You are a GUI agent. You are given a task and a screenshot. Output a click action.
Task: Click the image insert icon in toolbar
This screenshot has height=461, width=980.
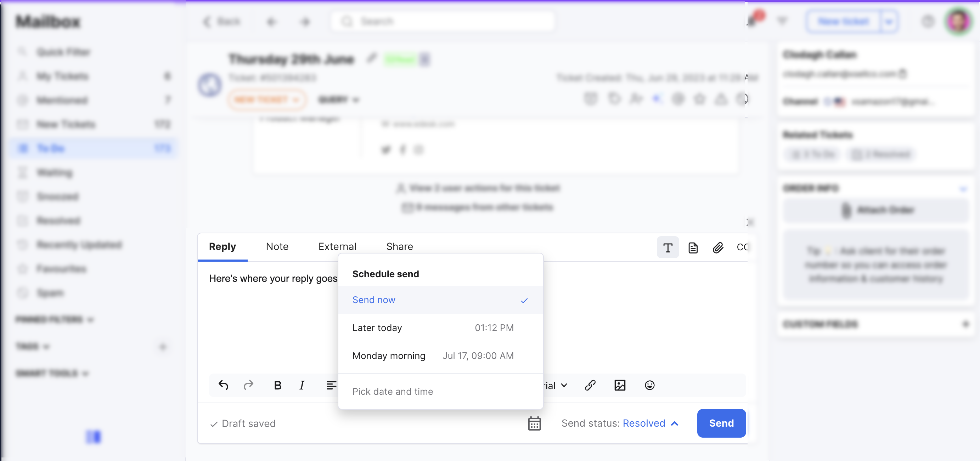coord(620,386)
